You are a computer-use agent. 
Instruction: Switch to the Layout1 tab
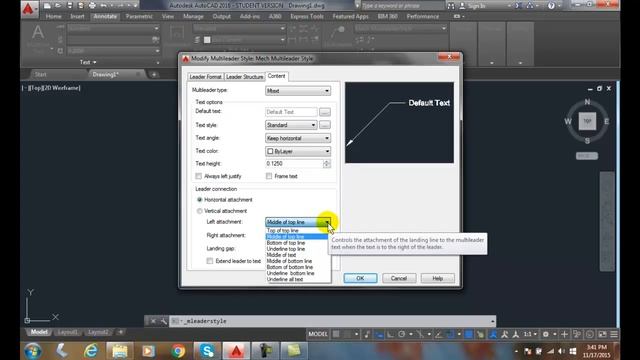click(x=67, y=332)
